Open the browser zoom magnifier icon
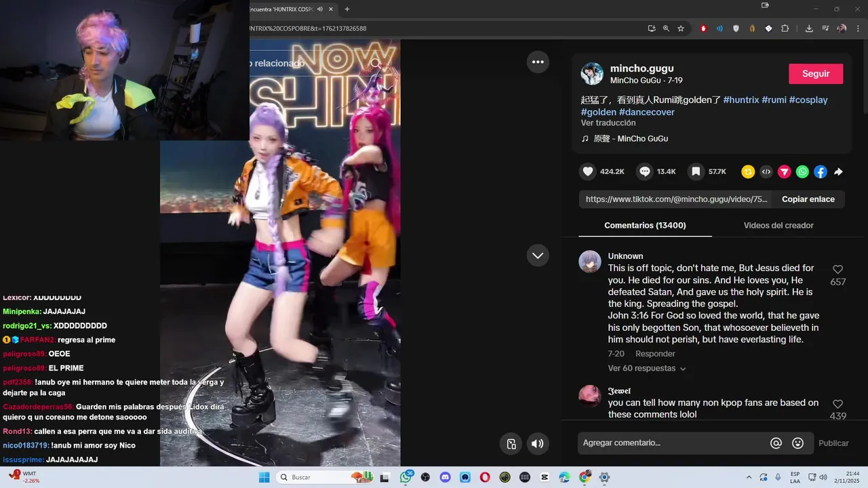 click(666, 28)
